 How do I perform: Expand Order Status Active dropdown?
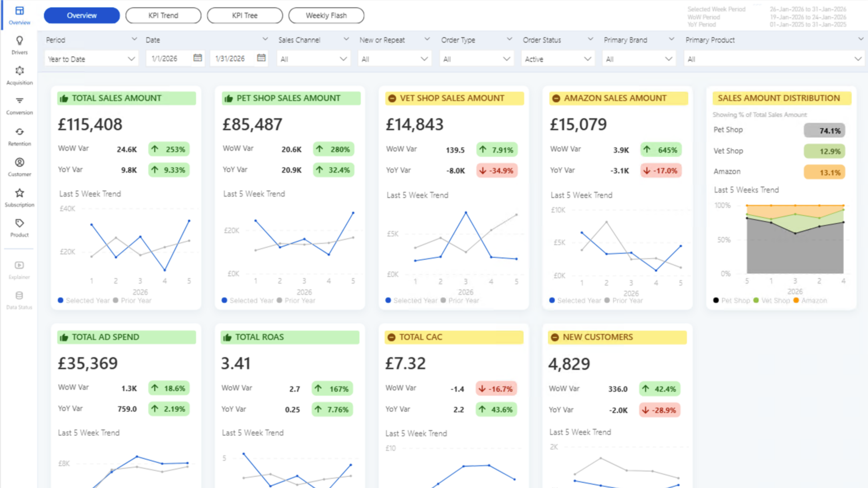pyautogui.click(x=558, y=59)
